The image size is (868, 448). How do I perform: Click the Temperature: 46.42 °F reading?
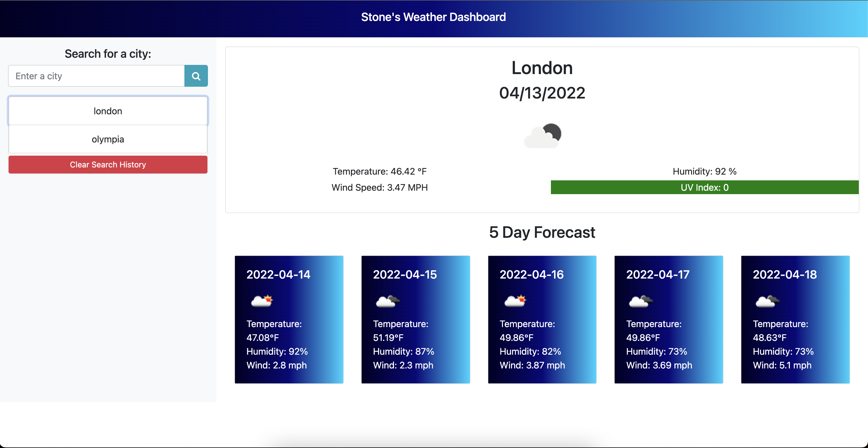click(379, 171)
